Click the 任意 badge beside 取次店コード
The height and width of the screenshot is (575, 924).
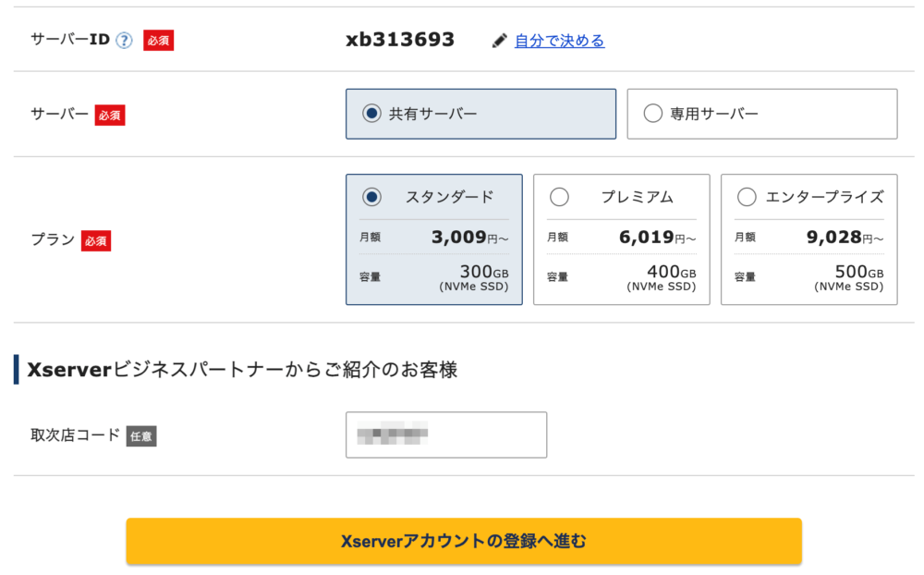tap(141, 435)
